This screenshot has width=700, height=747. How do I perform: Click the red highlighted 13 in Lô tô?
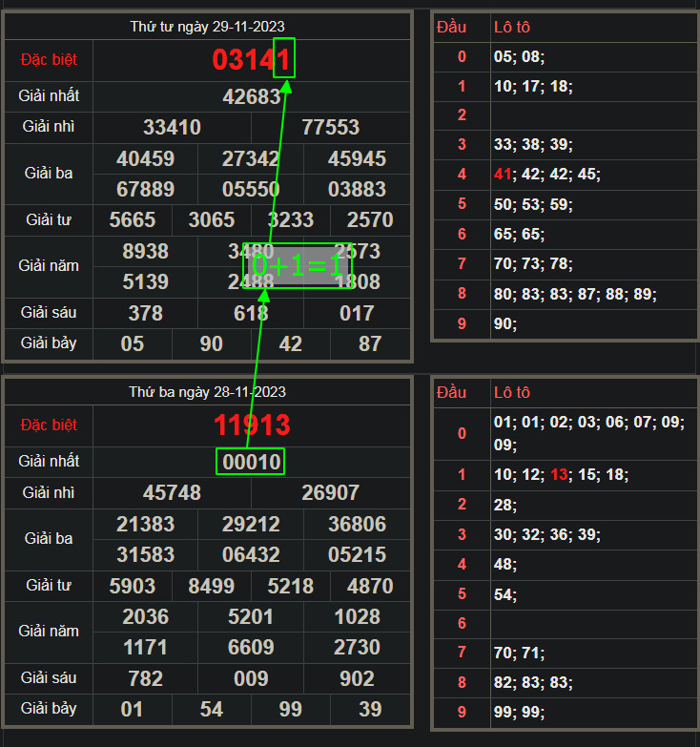click(x=558, y=475)
